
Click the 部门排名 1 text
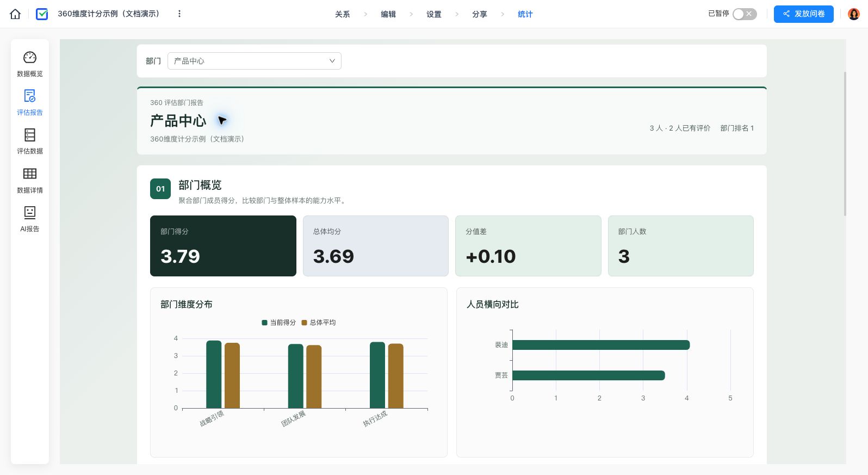[737, 128]
